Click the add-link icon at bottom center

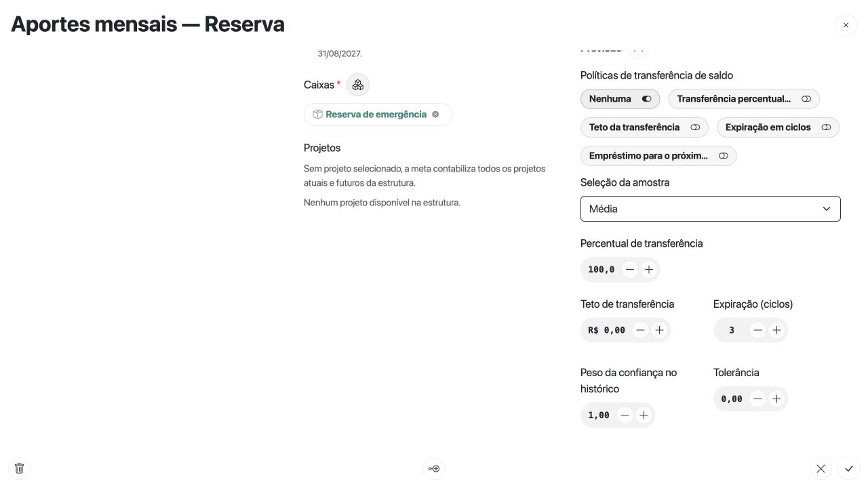point(434,468)
